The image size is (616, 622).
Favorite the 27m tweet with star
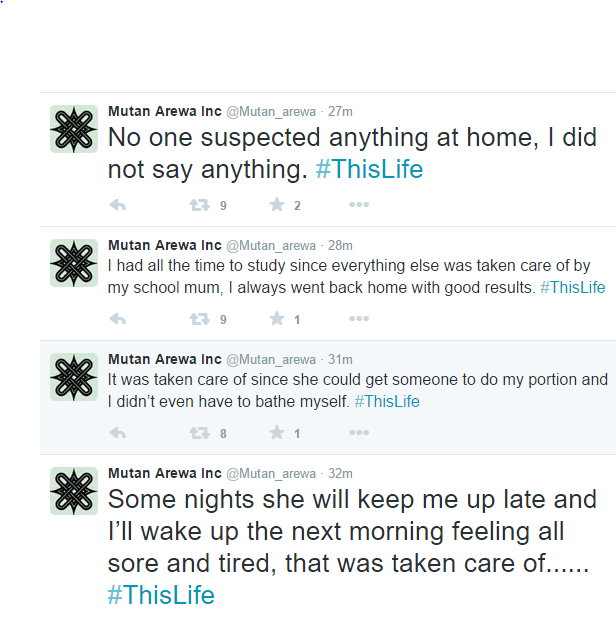[x=277, y=205]
